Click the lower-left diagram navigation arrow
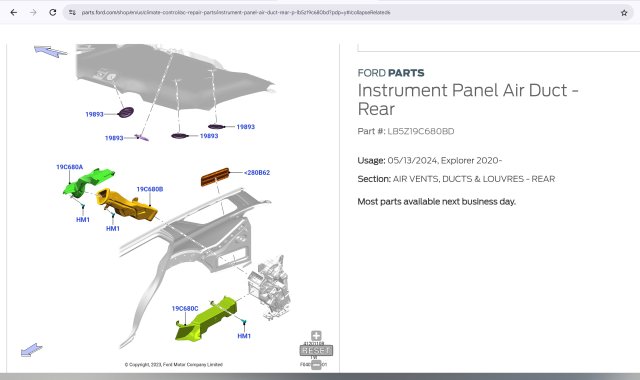 tap(31, 350)
